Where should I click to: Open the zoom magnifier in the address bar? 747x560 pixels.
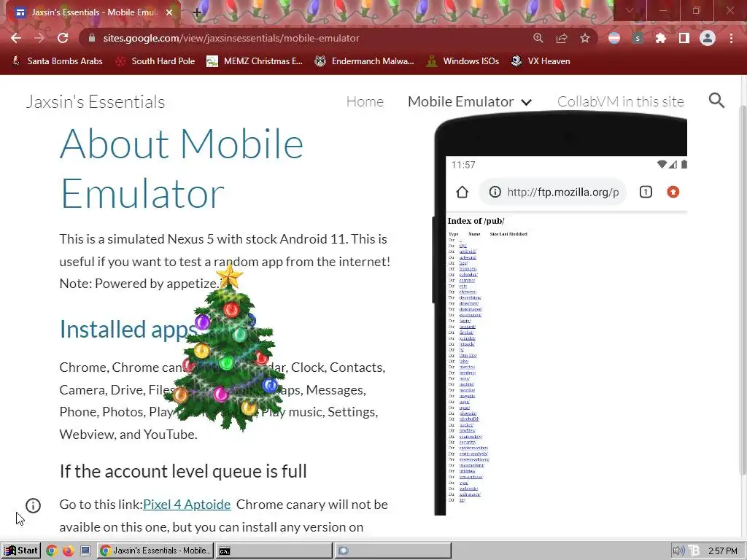538,38
